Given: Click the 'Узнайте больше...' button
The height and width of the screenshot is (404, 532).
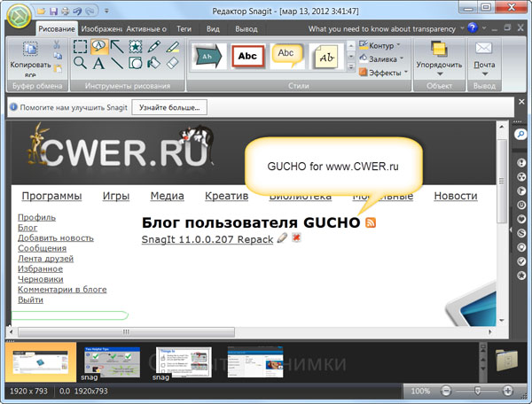Looking at the screenshot, I should coord(172,107).
